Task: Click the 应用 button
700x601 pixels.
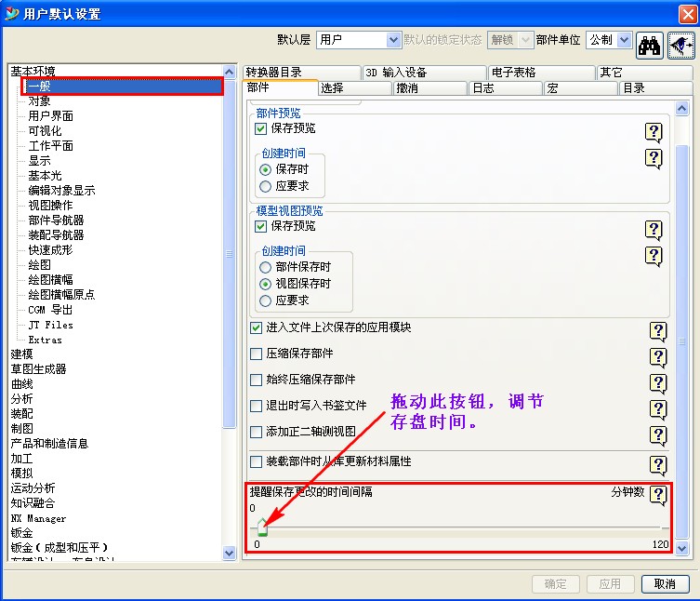Action: tap(610, 583)
